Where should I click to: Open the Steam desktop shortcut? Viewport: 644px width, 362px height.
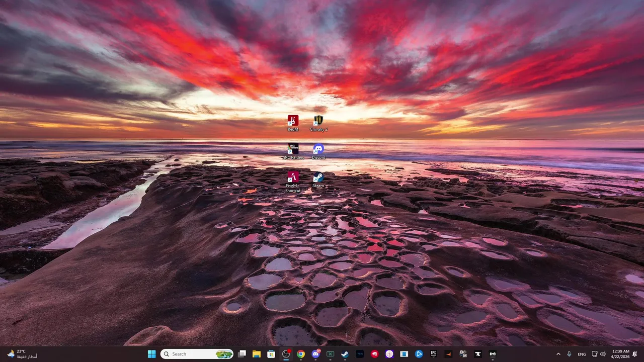(318, 179)
